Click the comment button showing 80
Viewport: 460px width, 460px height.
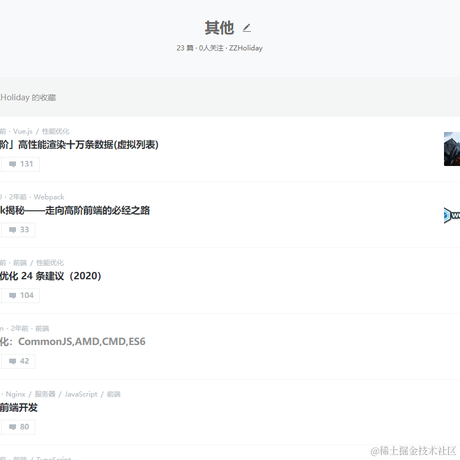coord(18,427)
